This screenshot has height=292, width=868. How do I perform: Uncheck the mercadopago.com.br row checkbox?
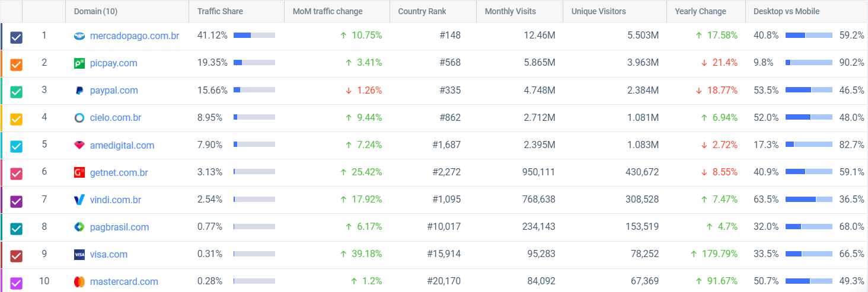(x=17, y=38)
